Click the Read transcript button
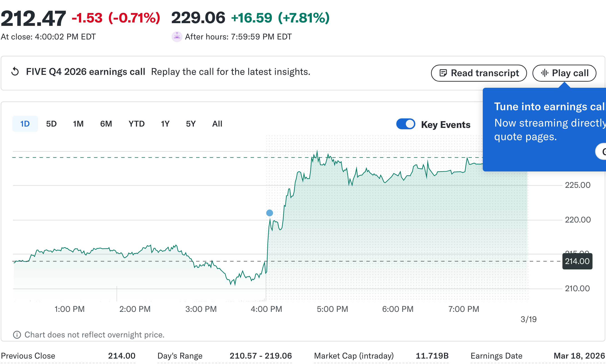The width and height of the screenshot is (606, 364). point(479,73)
